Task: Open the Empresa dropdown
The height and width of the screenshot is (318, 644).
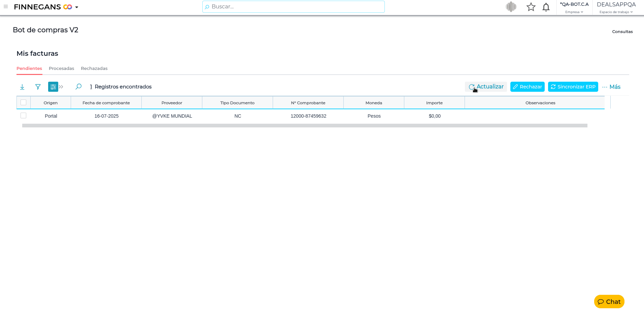Action: click(x=574, y=12)
